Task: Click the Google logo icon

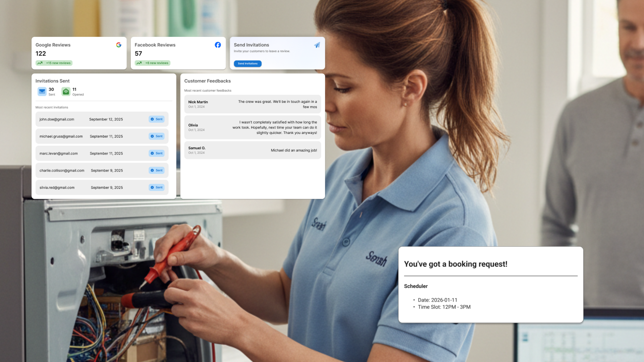Action: coord(119,45)
